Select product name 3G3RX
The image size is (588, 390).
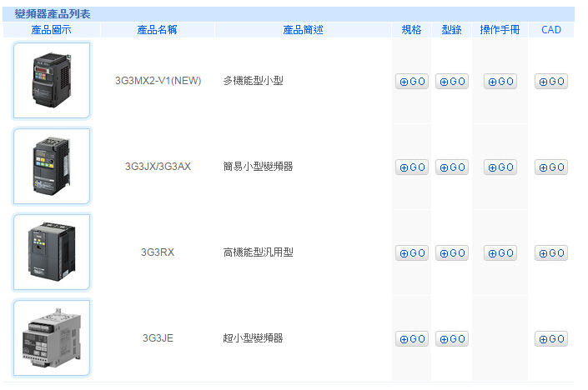pyautogui.click(x=158, y=252)
